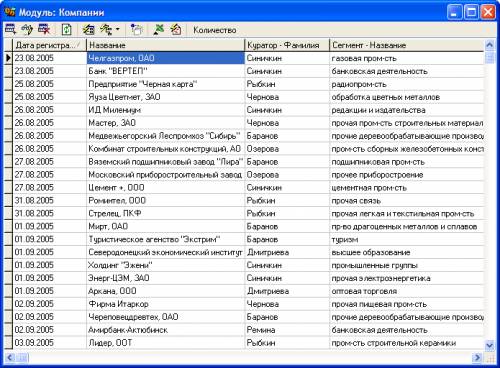Click the horizontal scrollbar left arrow
500x368 pixels.
(x=10, y=358)
